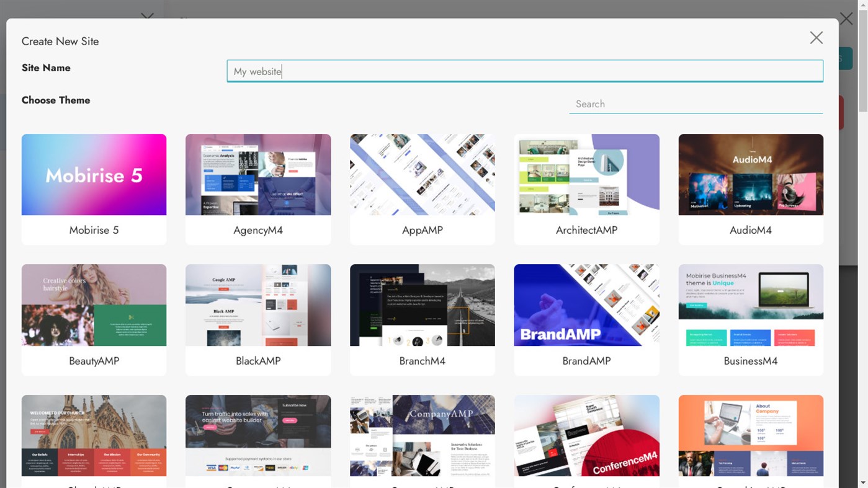Choose the AgencyM4 theme
This screenshot has height=488, width=868.
tap(258, 189)
